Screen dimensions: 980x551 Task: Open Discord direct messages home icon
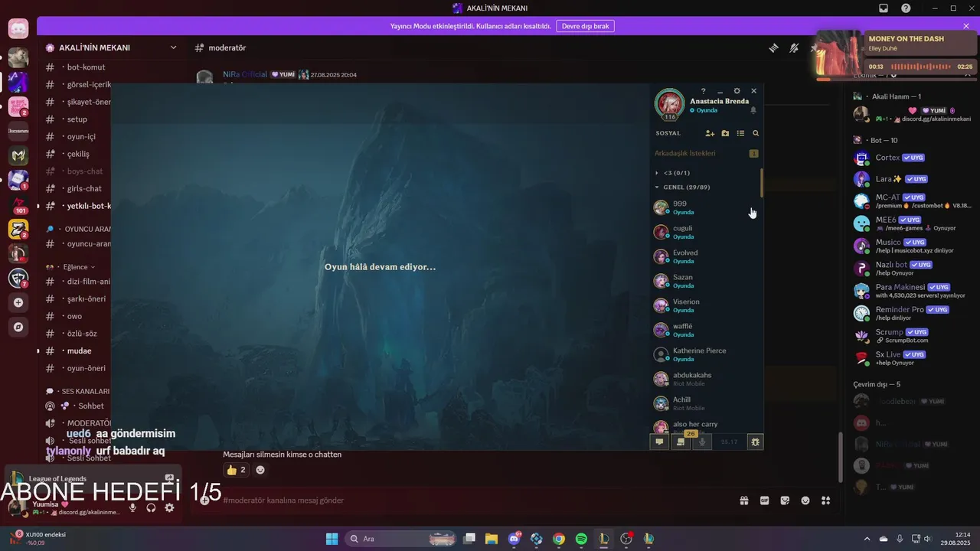point(18,30)
